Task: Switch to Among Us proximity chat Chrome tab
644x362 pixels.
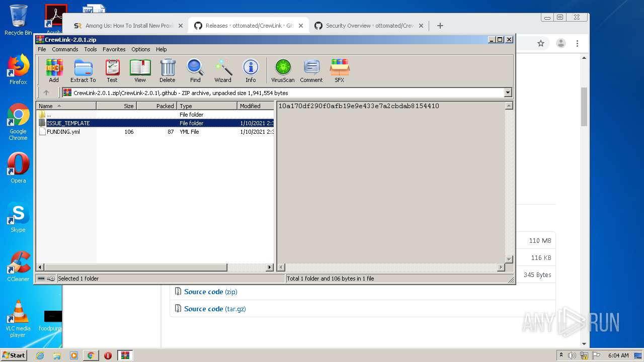Action: point(128,26)
